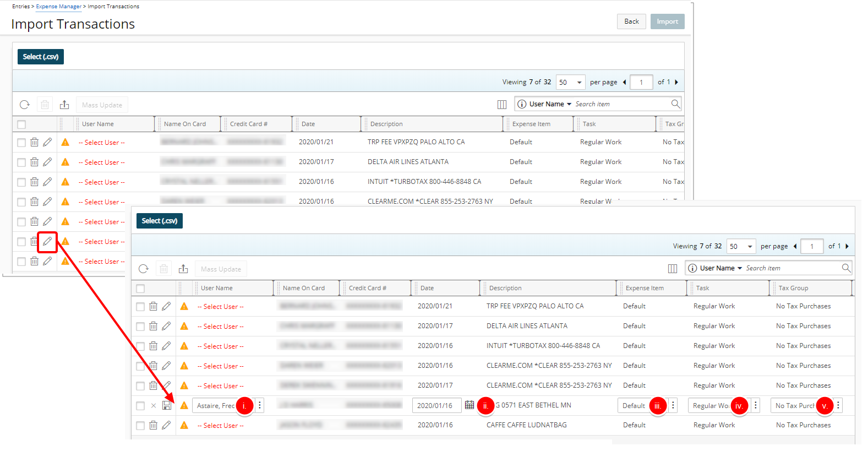Edit the TRP FEE row via its pencil icon in the background panel
Viewport: 868px width, 451px height.
click(x=47, y=142)
